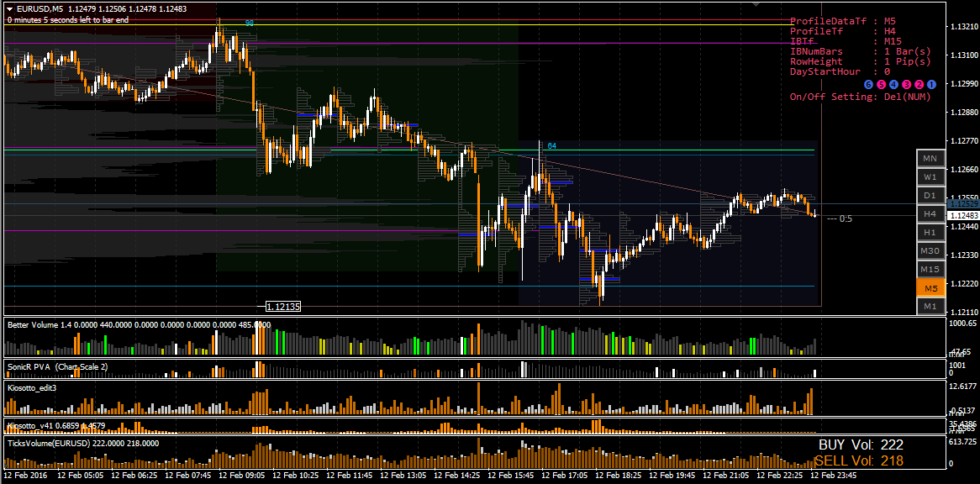Image resolution: width=980 pixels, height=484 pixels.
Task: Click the Kiosotto_v41 indicator label
Action: 56,426
